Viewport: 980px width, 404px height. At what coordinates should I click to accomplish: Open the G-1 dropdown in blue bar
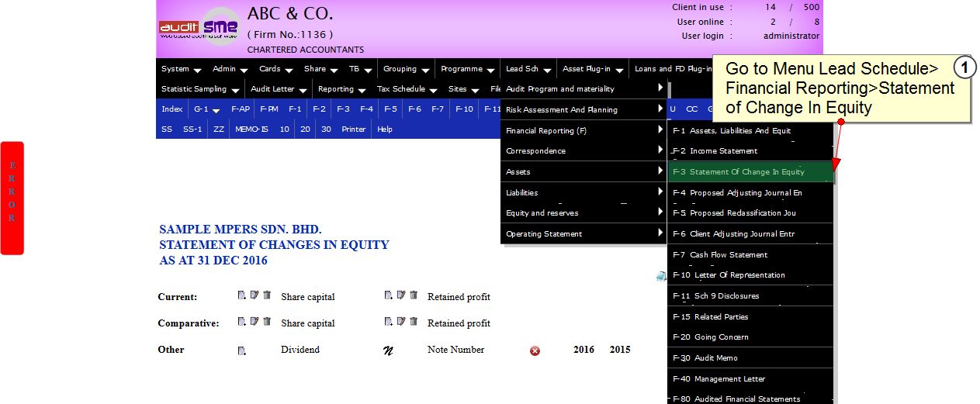click(x=206, y=109)
